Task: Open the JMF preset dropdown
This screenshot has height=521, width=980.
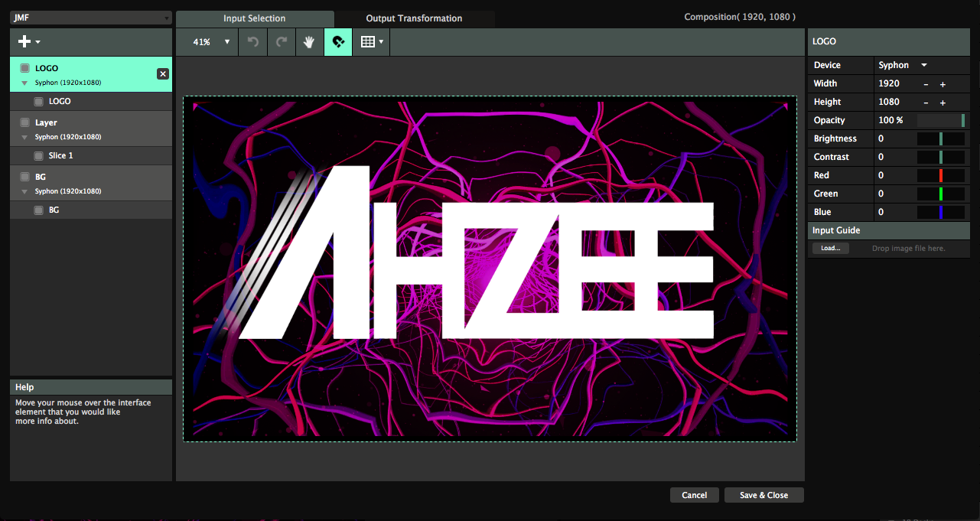Action: [91, 18]
